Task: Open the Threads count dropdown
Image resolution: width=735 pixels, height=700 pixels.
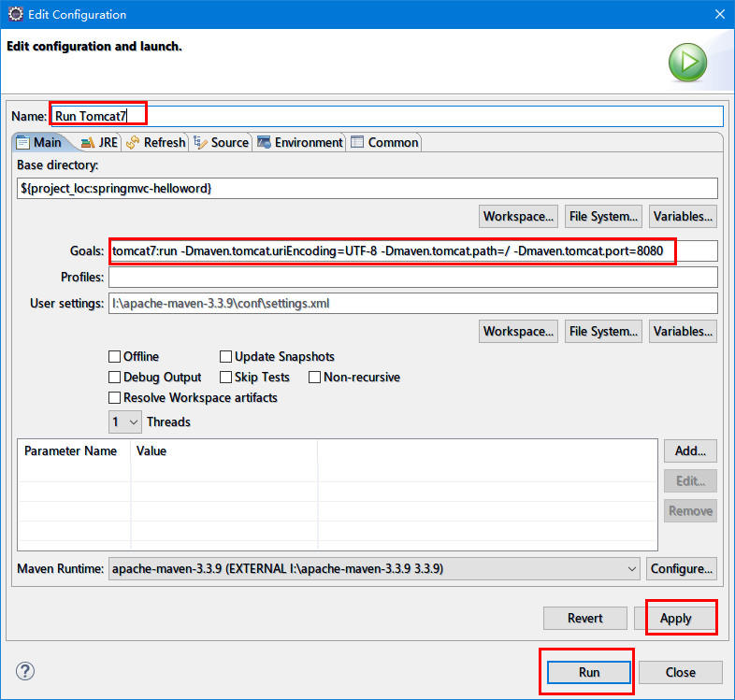Action: pos(124,422)
